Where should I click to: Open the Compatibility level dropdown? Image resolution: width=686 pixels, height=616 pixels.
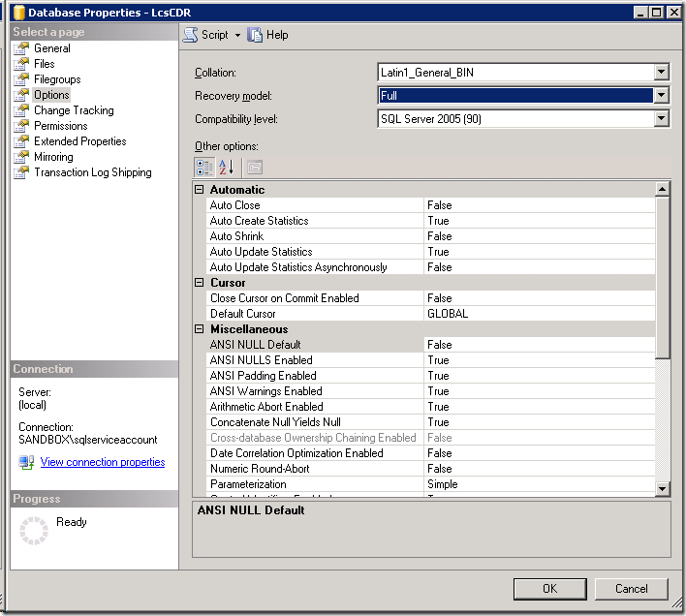click(x=661, y=119)
